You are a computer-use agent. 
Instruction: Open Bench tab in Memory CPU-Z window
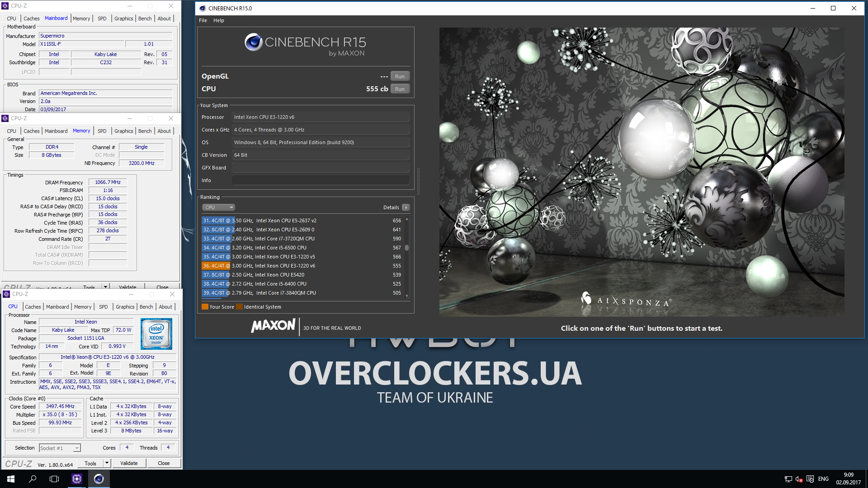(145, 131)
